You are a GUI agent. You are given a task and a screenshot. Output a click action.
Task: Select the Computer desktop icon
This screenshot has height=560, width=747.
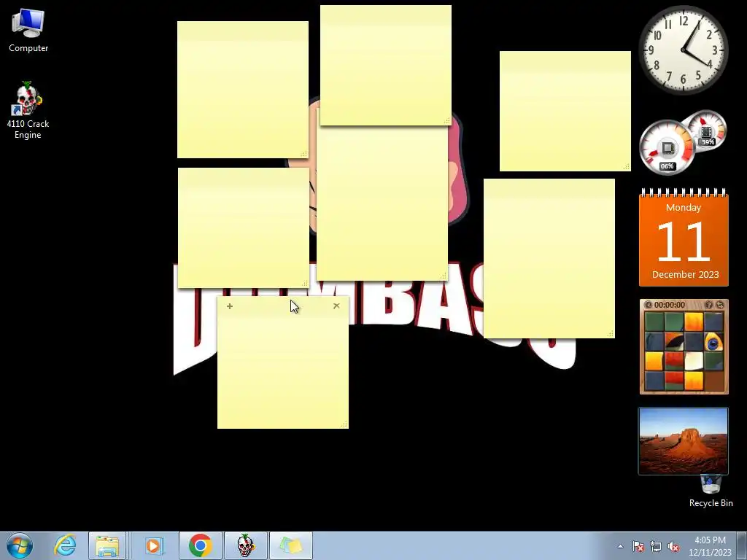[28, 31]
